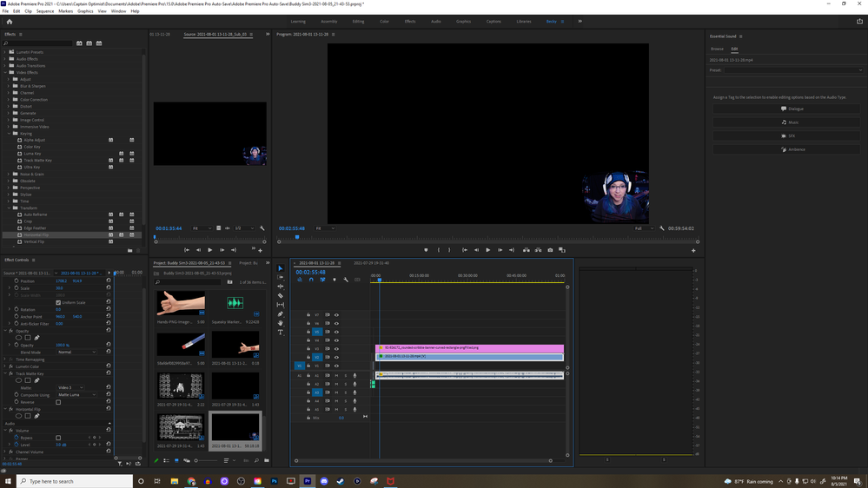
Task: Open the Composite Using dropdown
Action: 77,395
